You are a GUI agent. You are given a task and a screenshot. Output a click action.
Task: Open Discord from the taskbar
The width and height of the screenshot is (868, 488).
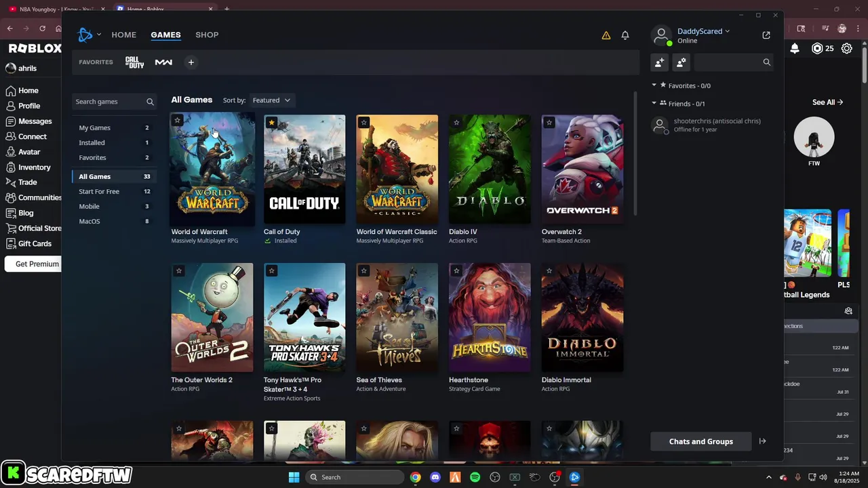coord(435,477)
